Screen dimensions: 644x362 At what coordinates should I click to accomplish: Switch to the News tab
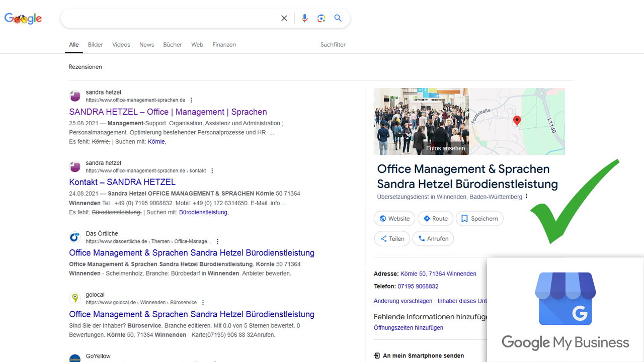click(146, 45)
